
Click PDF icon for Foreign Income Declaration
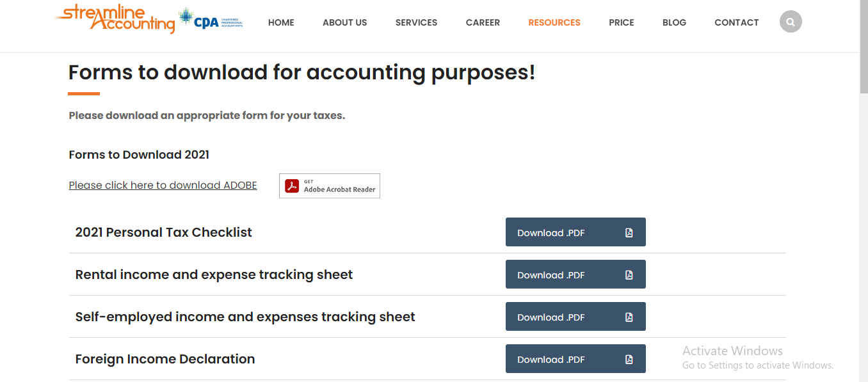629,360
